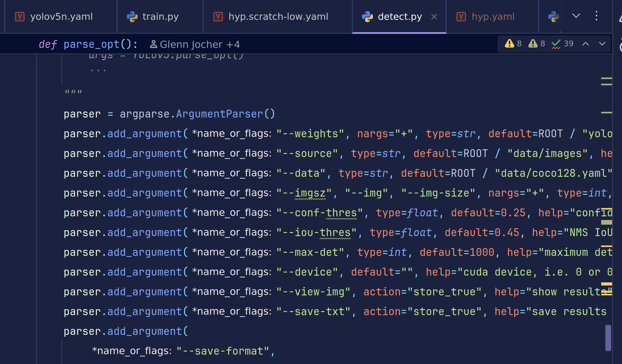Expand the hidden tabs dropdown chevron

(576, 16)
